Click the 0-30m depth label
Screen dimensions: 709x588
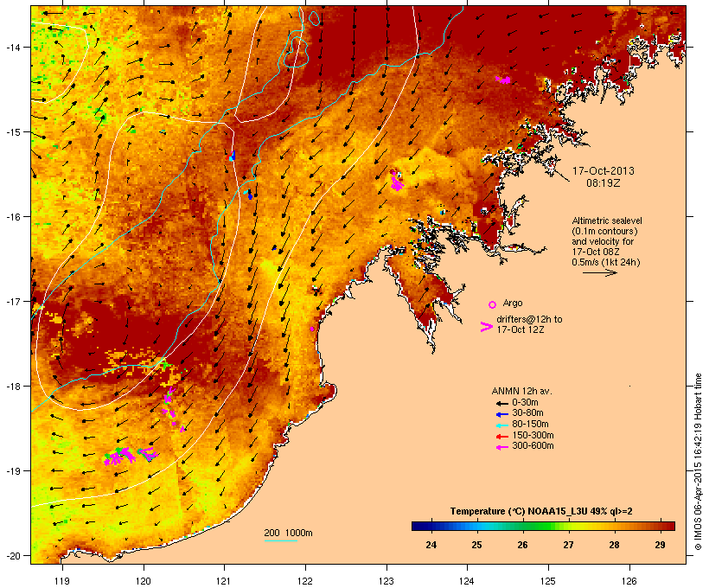(525, 403)
